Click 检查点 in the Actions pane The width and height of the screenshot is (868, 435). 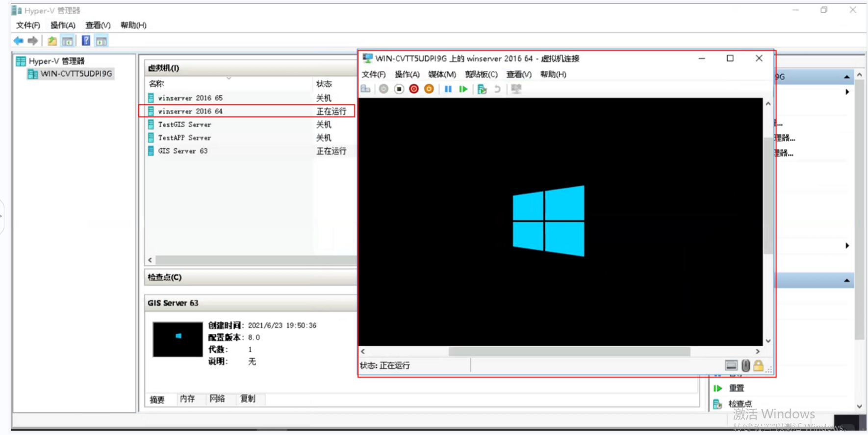(740, 404)
